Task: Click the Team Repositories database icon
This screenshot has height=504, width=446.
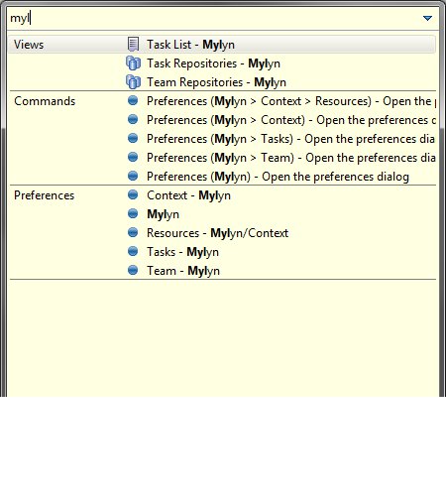Action: coord(133,81)
